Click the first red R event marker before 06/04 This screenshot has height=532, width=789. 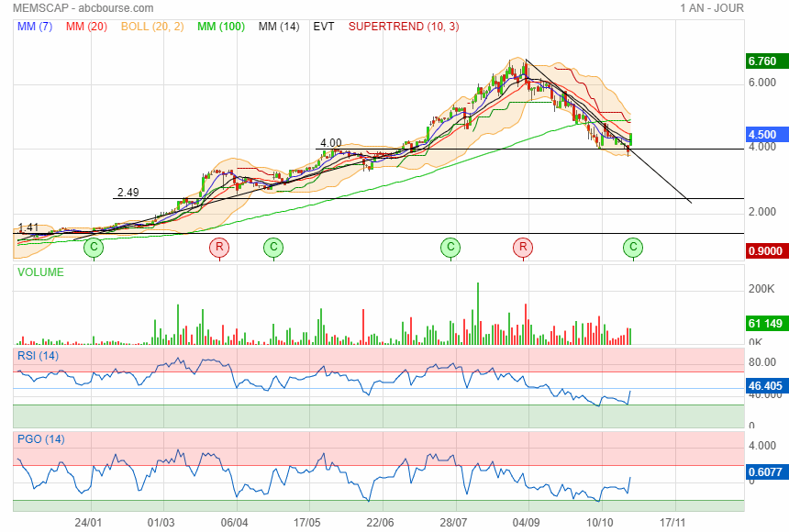click(x=219, y=247)
